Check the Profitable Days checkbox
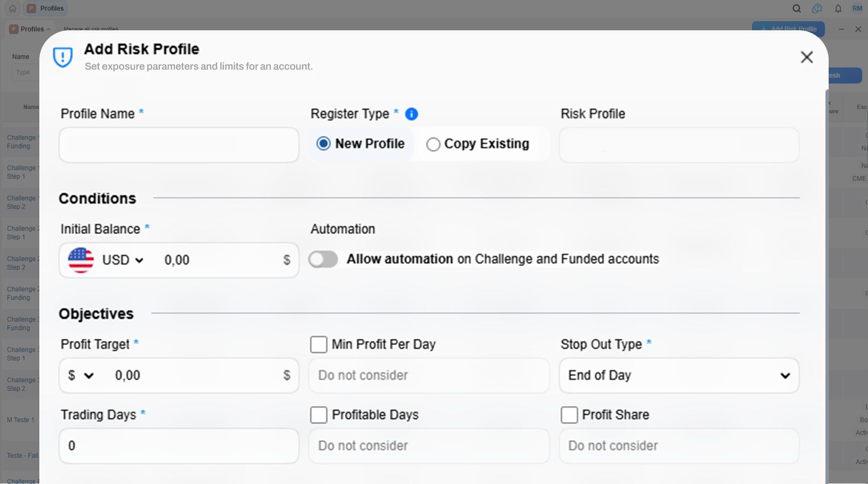This screenshot has width=868, height=484. [x=319, y=415]
